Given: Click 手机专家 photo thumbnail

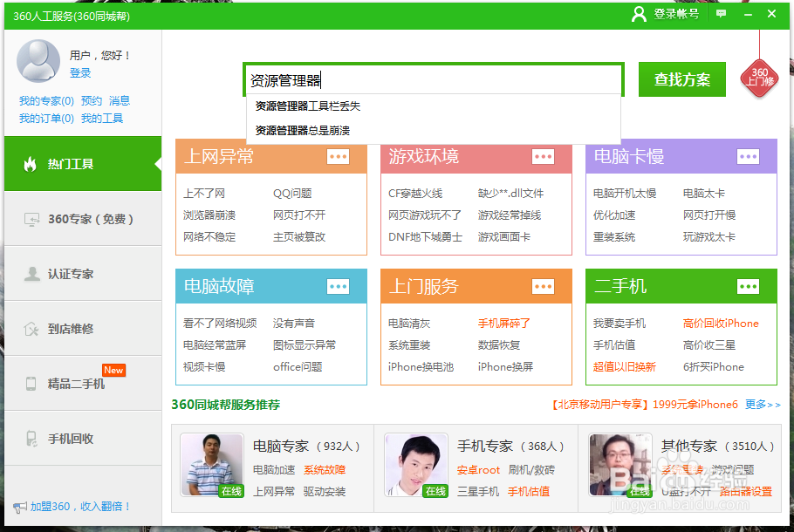Looking at the screenshot, I should (416, 465).
